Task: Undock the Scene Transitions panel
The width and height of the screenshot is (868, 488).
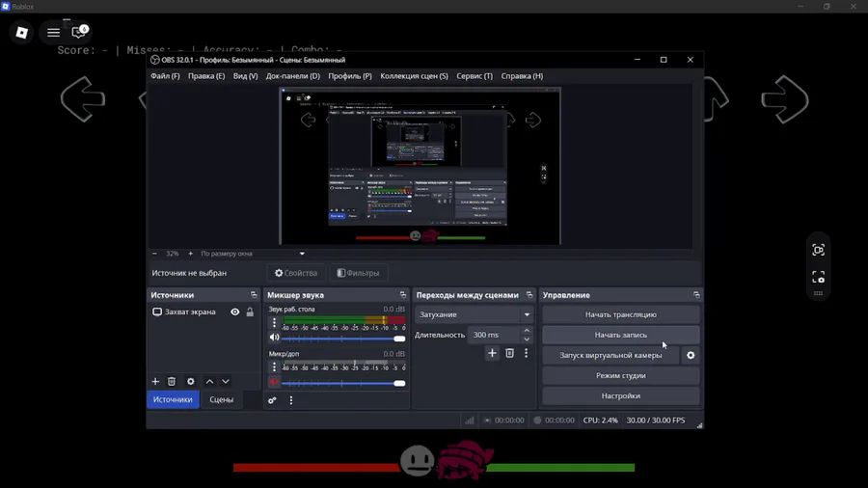Action: pos(529,295)
